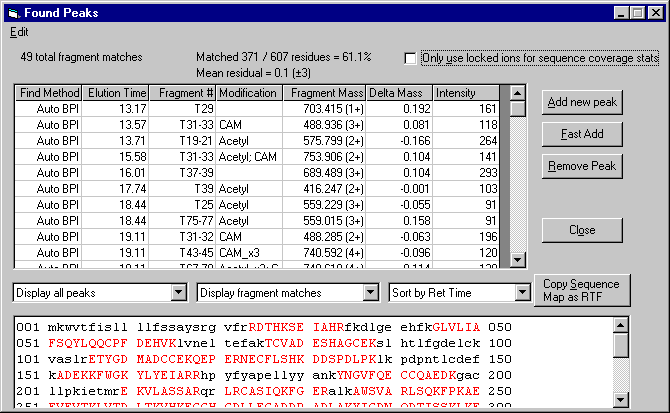Select elution time 13.57 cell
Viewport: 670px width, 413px height.
point(115,125)
